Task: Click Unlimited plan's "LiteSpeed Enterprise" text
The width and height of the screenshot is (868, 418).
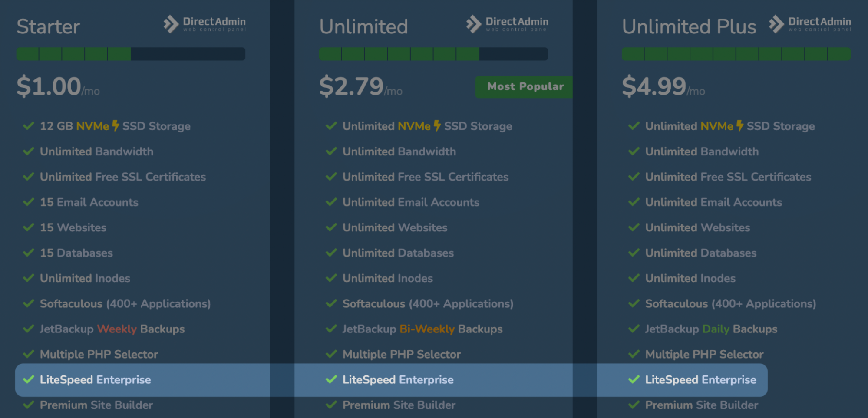Action: pyautogui.click(x=398, y=380)
